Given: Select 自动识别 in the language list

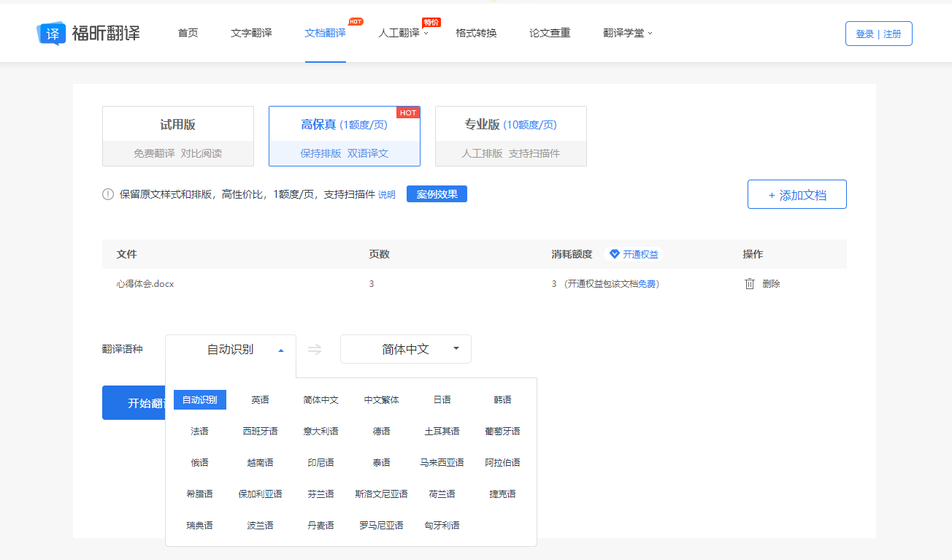Looking at the screenshot, I should pyautogui.click(x=200, y=400).
